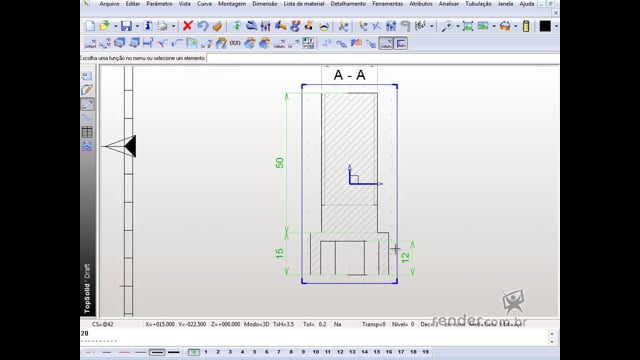Viewport: 640px width, 360px height.
Task: Select the pencil sketch icon in left sidebar
Action: click(x=87, y=90)
